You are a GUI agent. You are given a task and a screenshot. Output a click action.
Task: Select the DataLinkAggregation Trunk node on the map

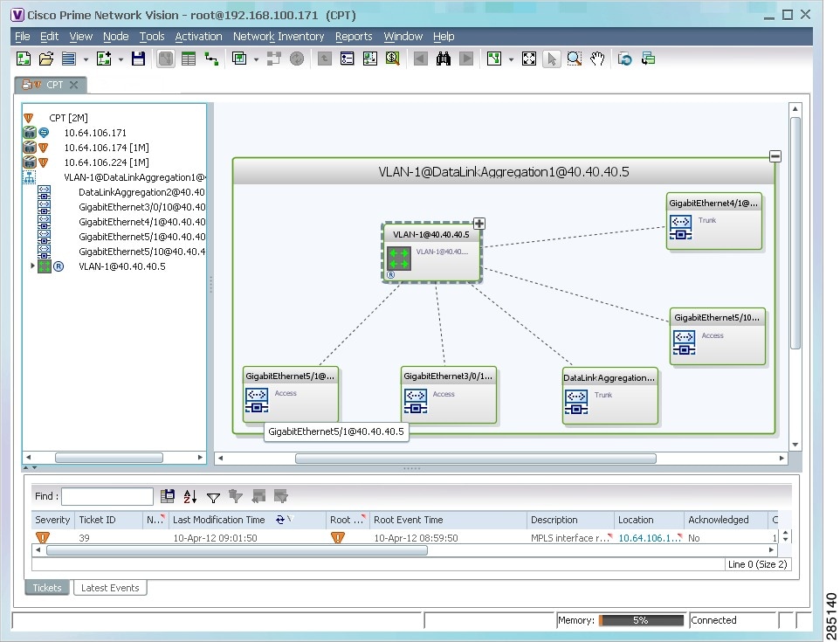point(610,396)
